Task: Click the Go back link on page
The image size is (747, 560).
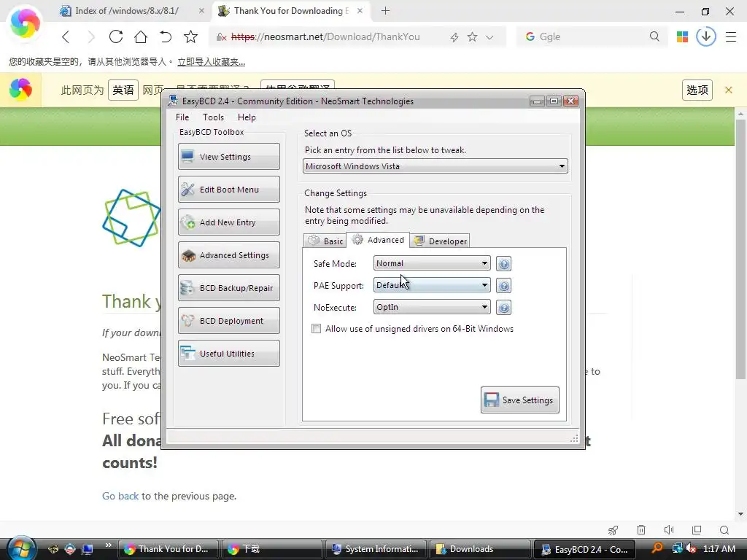Action: pyautogui.click(x=120, y=496)
